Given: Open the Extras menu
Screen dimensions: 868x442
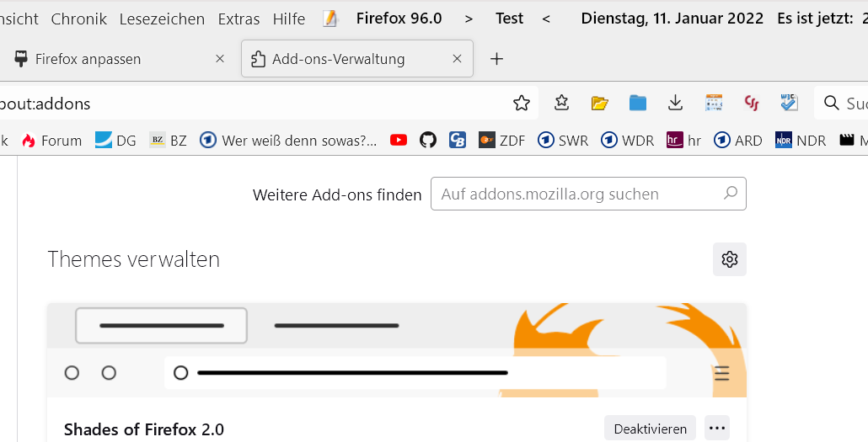Looking at the screenshot, I should [x=239, y=19].
